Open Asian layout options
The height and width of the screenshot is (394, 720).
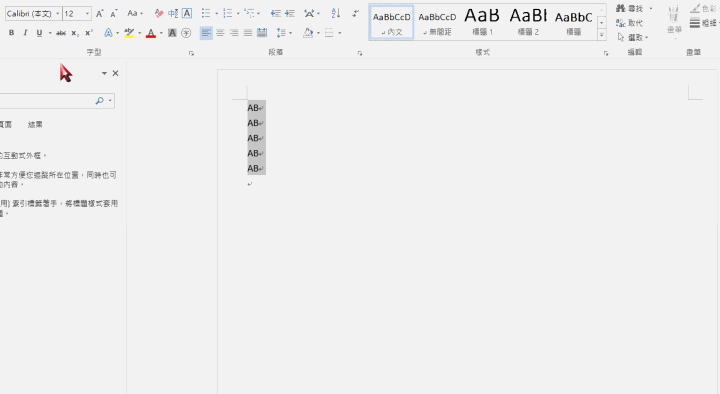tap(309, 14)
